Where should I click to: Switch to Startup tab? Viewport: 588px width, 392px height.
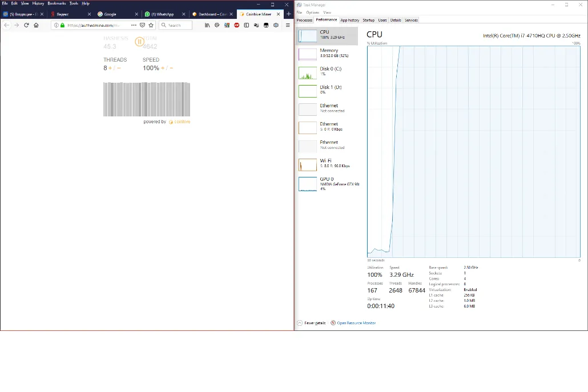point(369,20)
